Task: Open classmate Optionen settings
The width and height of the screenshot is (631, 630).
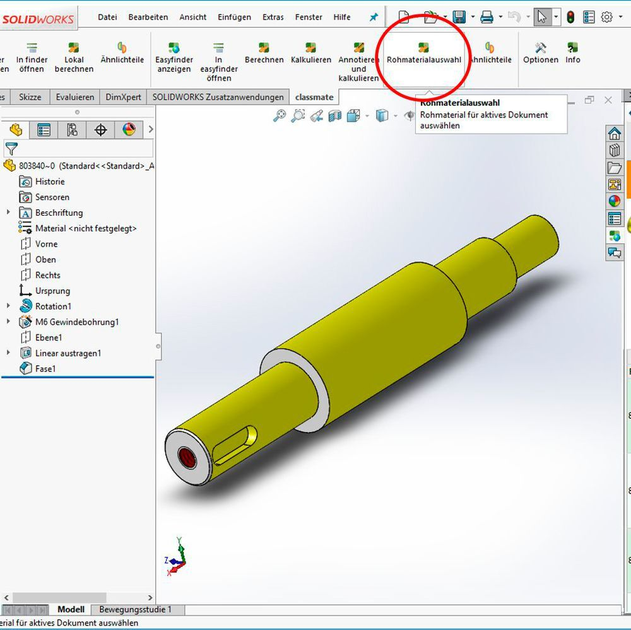Action: (540, 53)
